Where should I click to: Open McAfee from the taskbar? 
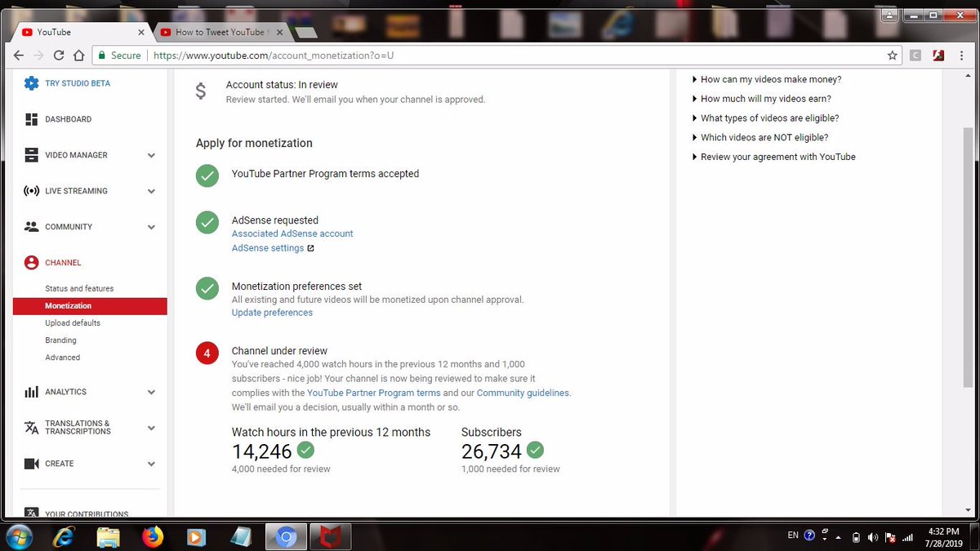(330, 537)
